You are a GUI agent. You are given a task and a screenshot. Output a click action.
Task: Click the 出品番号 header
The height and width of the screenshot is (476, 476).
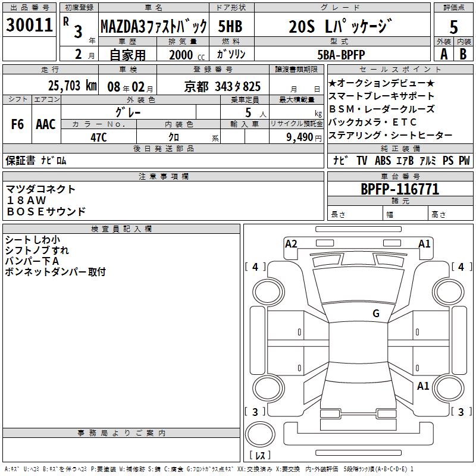[29, 8]
